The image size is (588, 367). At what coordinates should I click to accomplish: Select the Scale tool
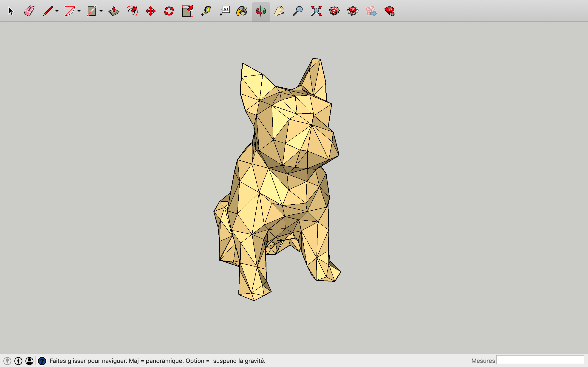click(x=188, y=11)
